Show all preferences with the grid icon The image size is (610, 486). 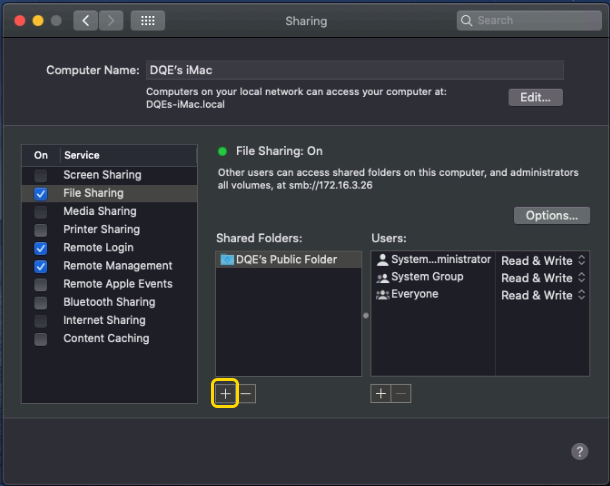click(x=148, y=21)
